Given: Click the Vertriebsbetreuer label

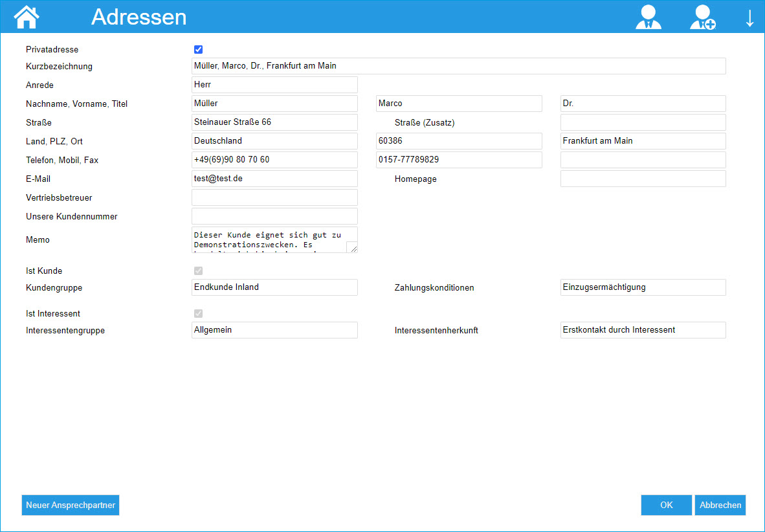Looking at the screenshot, I should coord(59,197).
